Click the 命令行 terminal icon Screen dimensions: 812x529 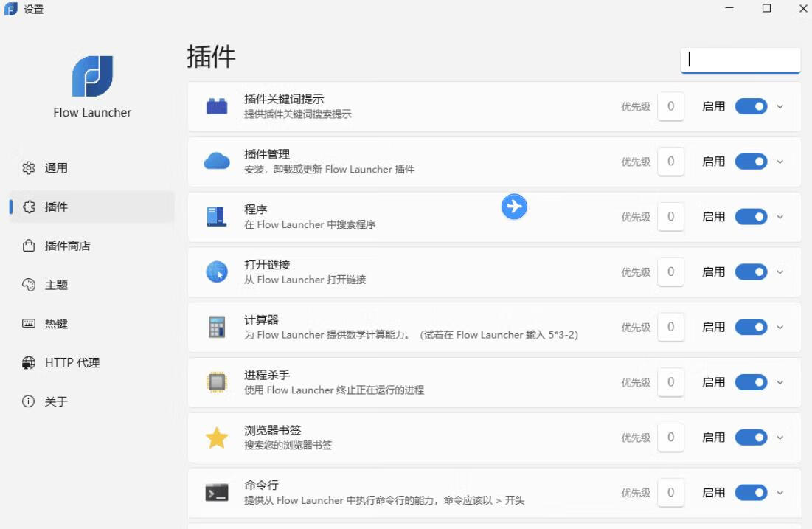click(217, 493)
